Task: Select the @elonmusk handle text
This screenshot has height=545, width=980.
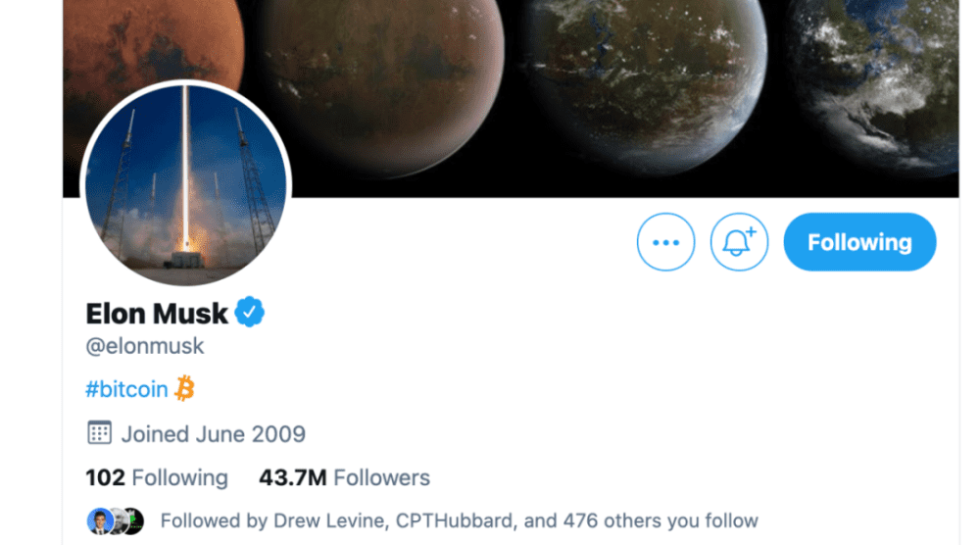Action: [x=145, y=347]
